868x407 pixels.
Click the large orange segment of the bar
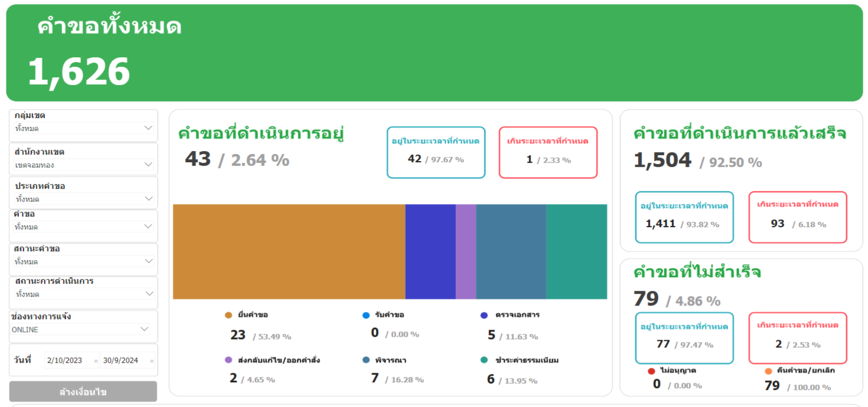tap(289, 252)
